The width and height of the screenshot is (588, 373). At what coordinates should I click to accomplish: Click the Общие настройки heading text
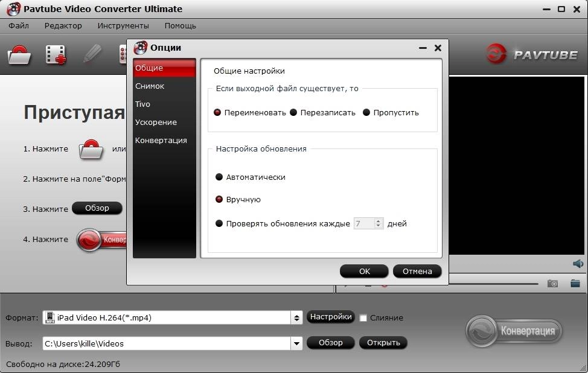[249, 71]
